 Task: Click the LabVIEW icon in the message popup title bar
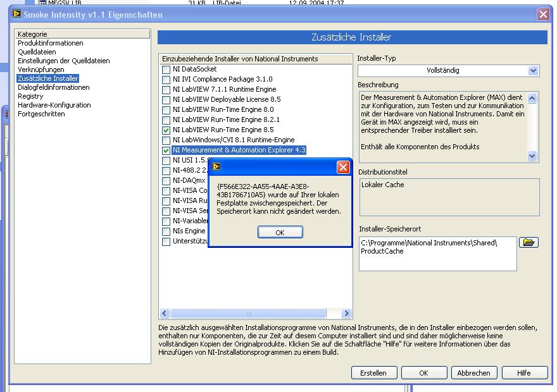(216, 166)
